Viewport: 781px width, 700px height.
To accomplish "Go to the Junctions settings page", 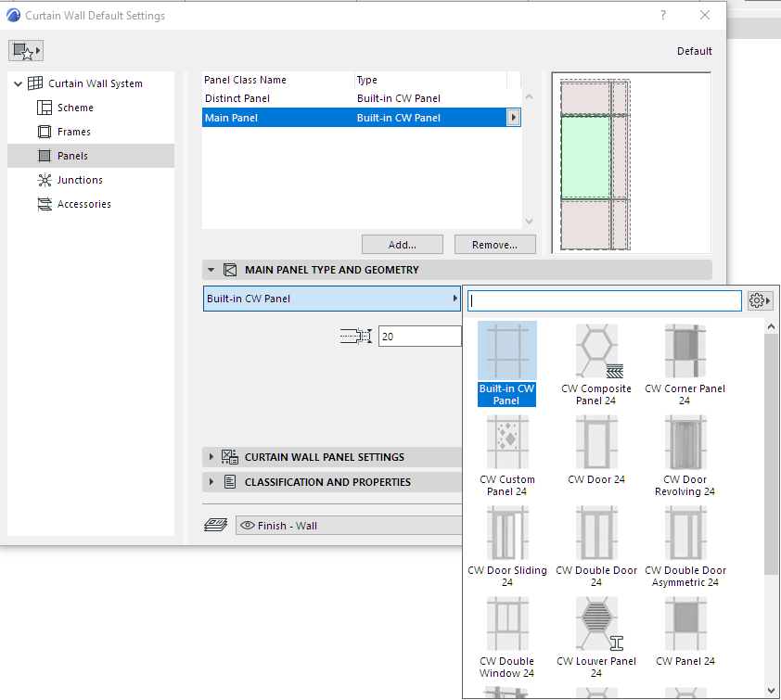I will coord(80,180).
